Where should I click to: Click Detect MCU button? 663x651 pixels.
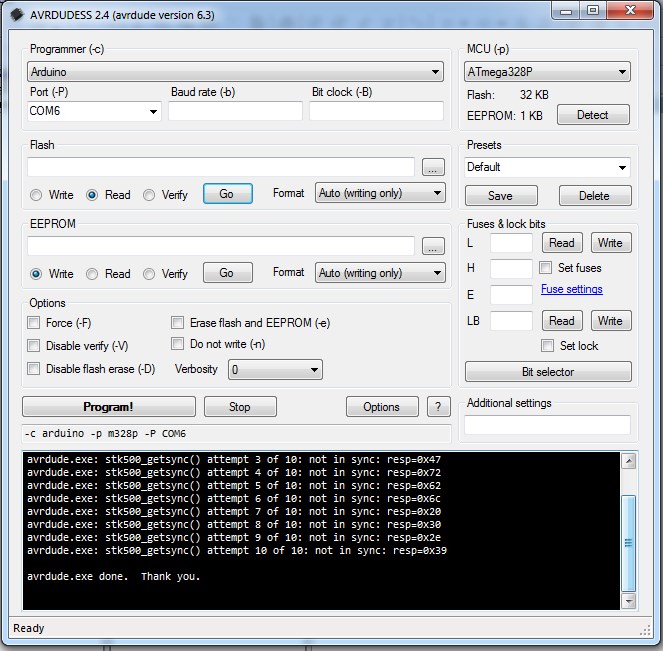click(593, 115)
